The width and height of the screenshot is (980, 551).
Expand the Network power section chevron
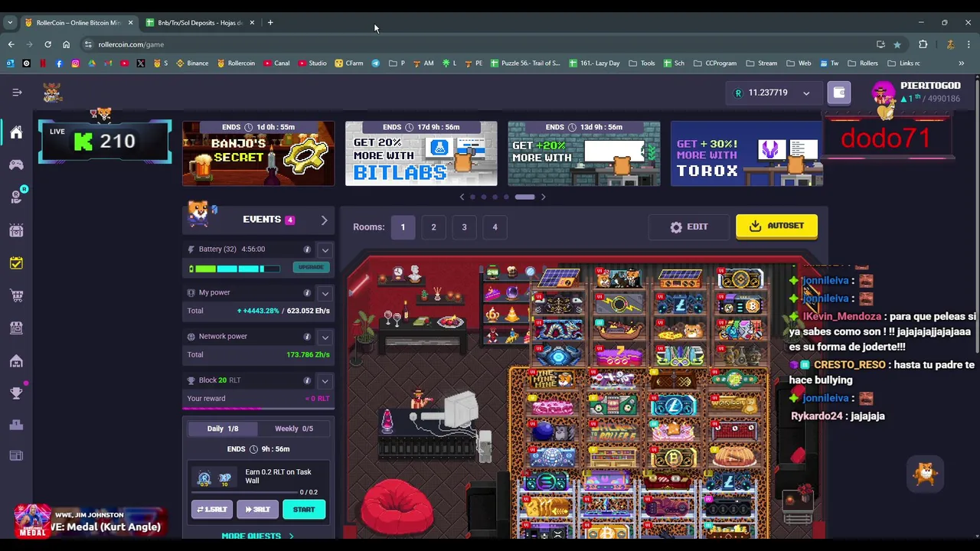[x=325, y=337]
